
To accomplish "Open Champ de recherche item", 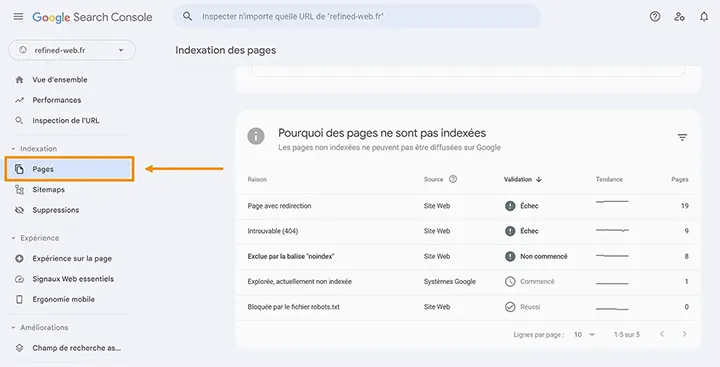I will click(x=77, y=348).
